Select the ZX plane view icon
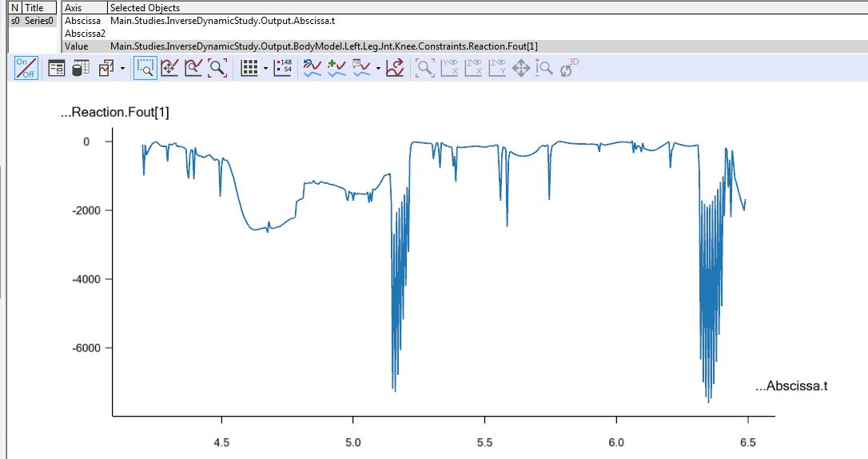The width and height of the screenshot is (868, 459). pos(473,68)
